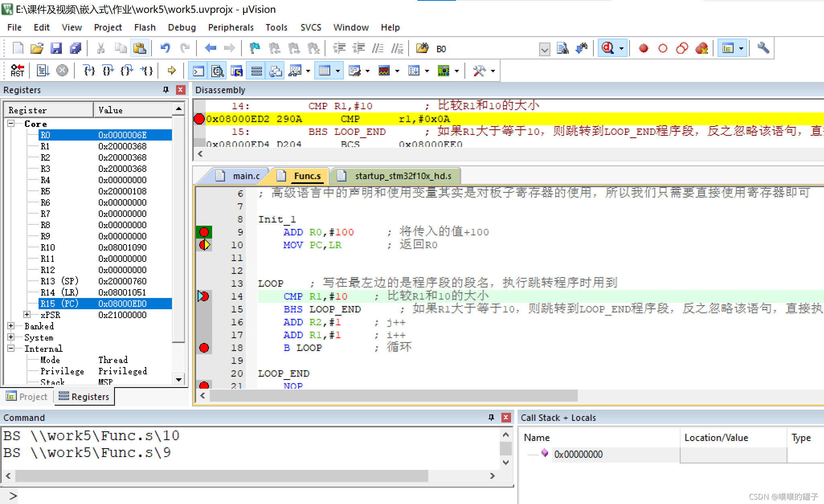
Task: Click the Open file folder icon
Action: [x=37, y=48]
